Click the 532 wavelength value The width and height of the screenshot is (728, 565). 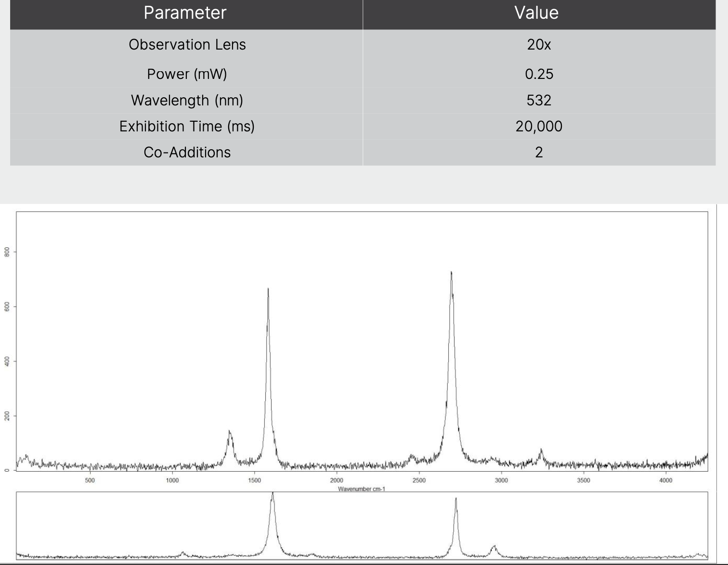pos(539,100)
